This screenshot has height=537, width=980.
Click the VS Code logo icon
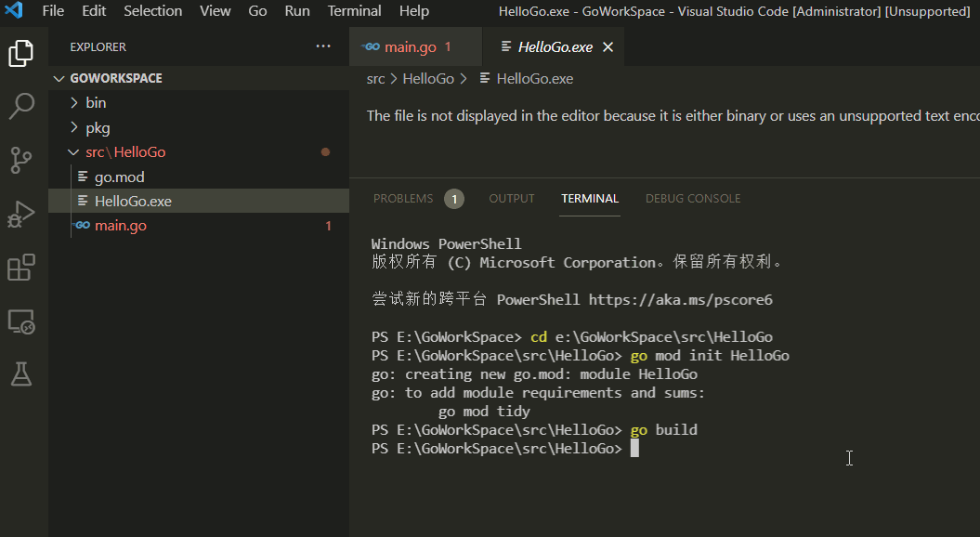(14, 10)
